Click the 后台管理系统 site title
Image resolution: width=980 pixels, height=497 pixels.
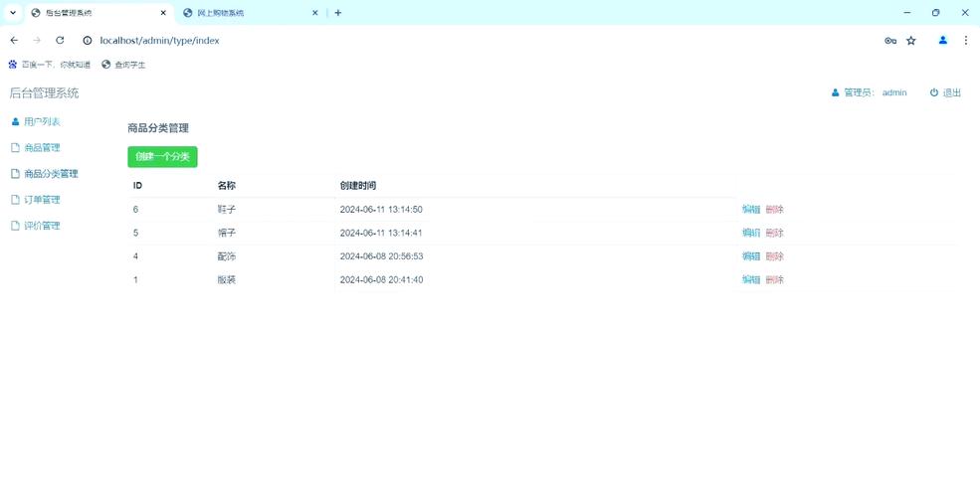pyautogui.click(x=44, y=93)
